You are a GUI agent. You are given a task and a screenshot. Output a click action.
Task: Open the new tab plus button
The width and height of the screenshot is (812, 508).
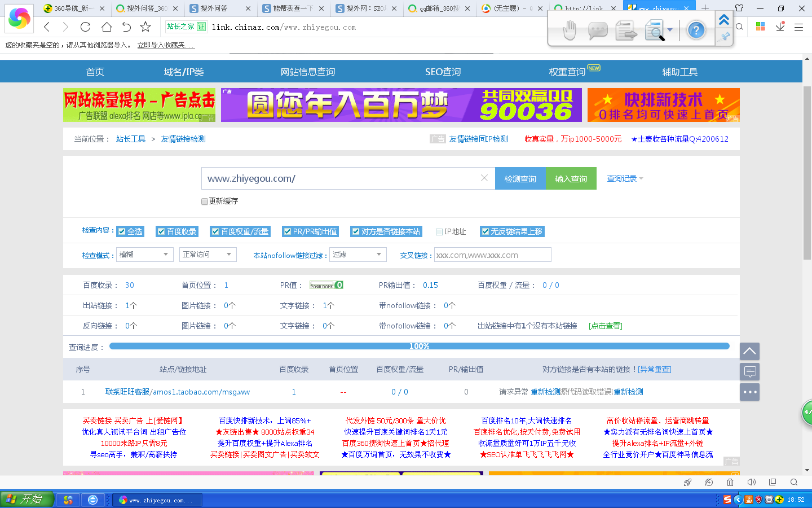705,8
